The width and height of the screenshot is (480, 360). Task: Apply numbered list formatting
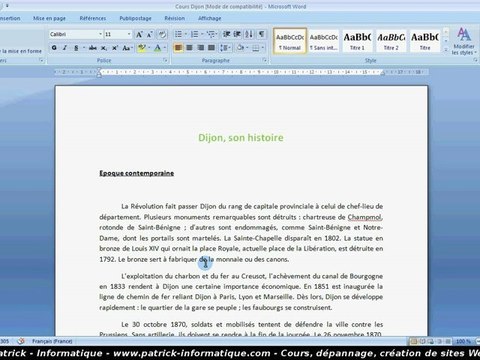pyautogui.click(x=195, y=34)
